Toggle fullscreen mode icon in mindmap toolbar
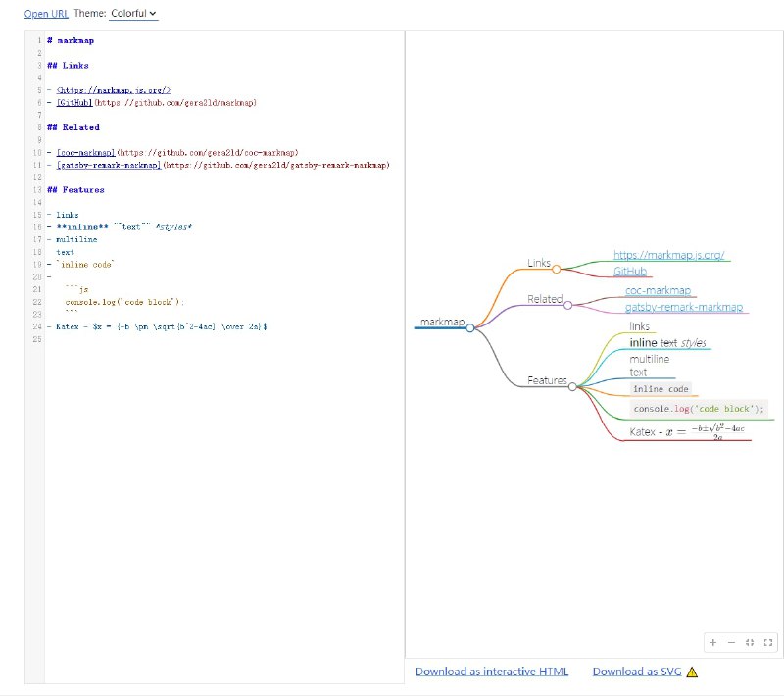This screenshot has height=697, width=784. [x=768, y=643]
